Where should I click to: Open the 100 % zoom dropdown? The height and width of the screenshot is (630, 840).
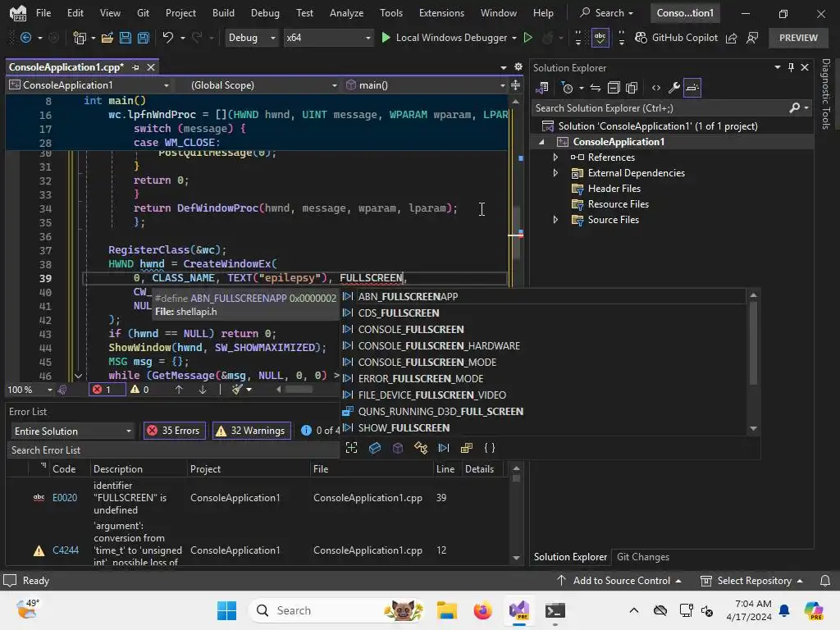(x=30, y=390)
